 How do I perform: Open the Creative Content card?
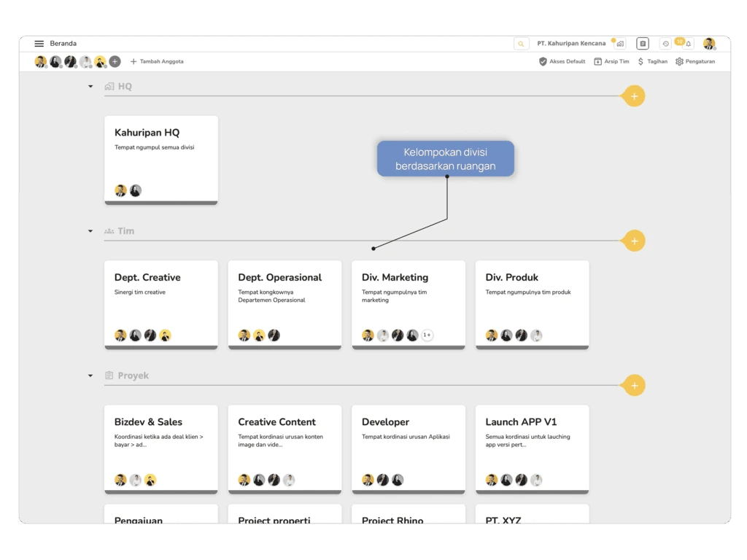[x=285, y=449]
